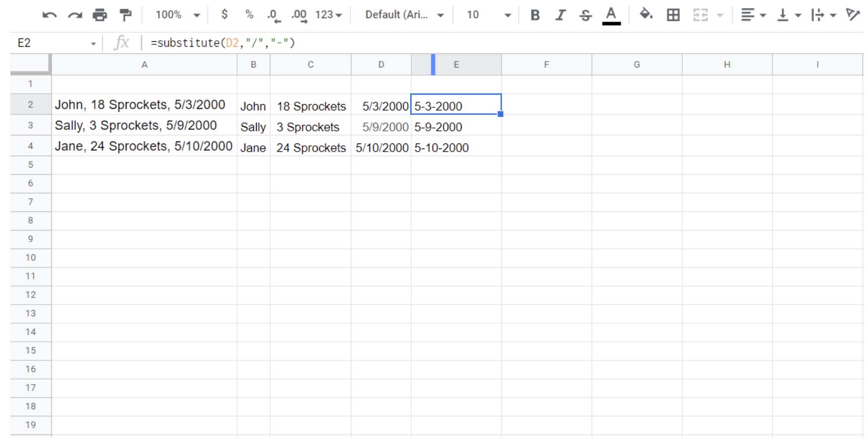The height and width of the screenshot is (444, 868).
Task: Click the fx function icon
Action: (x=121, y=43)
